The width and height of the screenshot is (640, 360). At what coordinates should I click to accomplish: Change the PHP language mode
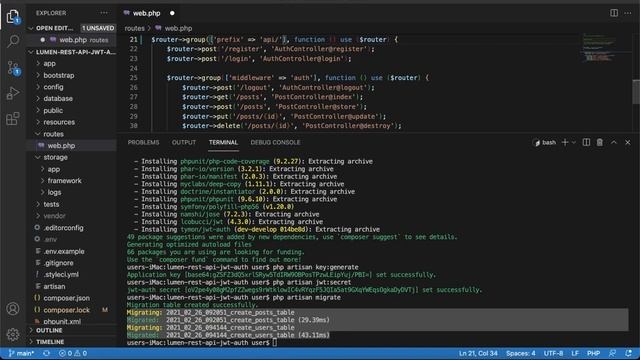click(x=593, y=353)
